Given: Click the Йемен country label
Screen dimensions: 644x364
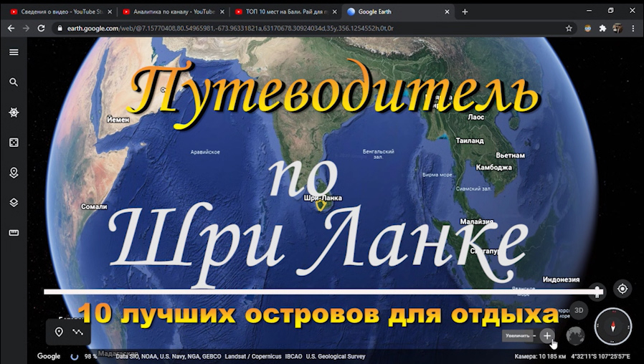Looking at the screenshot, I should pos(118,120).
